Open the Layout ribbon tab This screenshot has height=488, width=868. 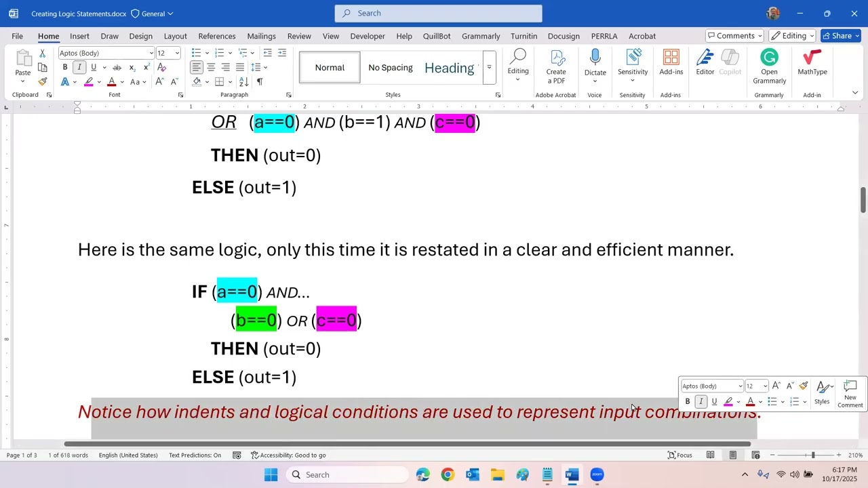click(x=175, y=36)
